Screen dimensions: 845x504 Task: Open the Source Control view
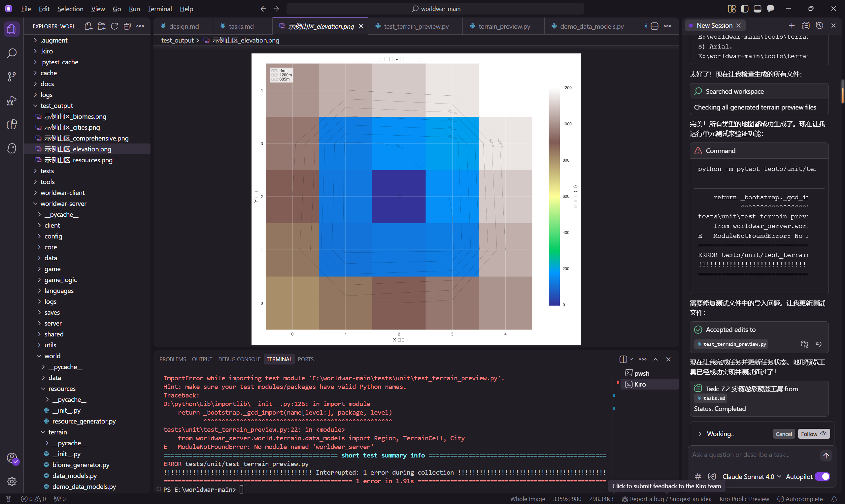12,77
